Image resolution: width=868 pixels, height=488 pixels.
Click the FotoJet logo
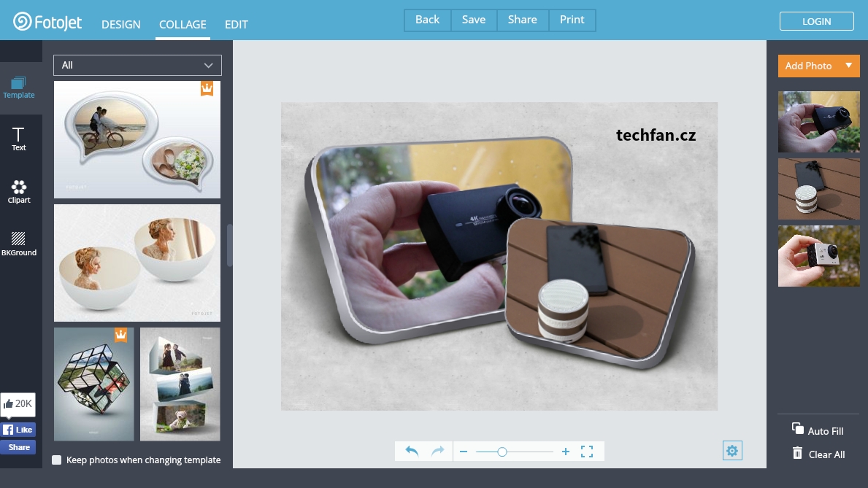tap(47, 22)
